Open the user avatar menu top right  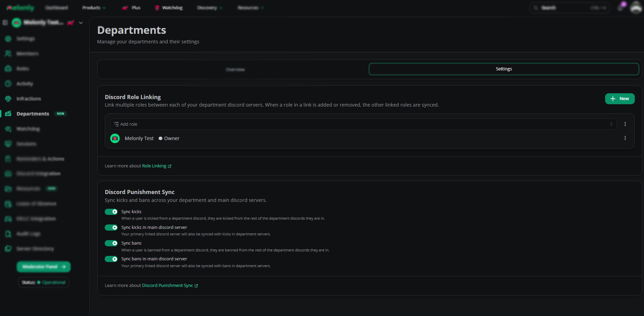(636, 7)
